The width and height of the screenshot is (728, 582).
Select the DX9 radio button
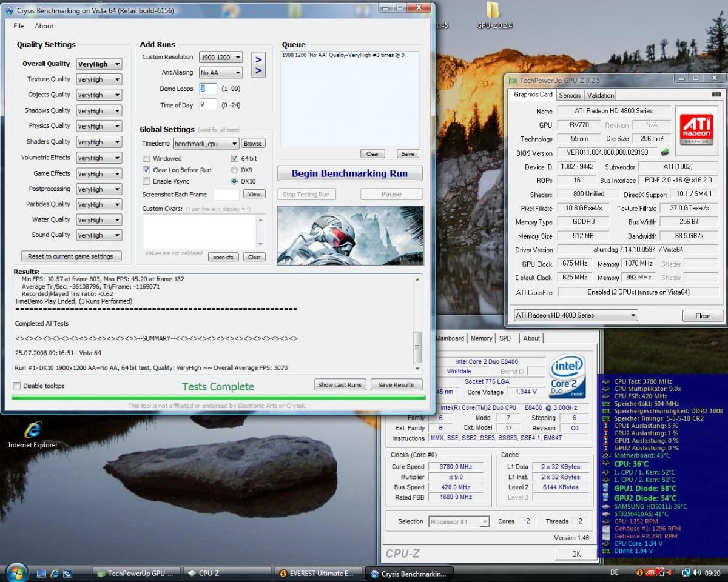pyautogui.click(x=234, y=170)
